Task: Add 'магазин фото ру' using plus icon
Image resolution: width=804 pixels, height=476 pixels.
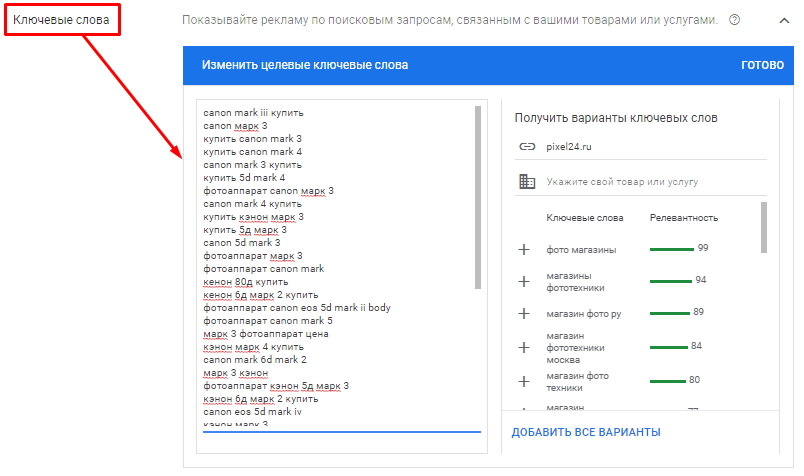Action: [524, 313]
